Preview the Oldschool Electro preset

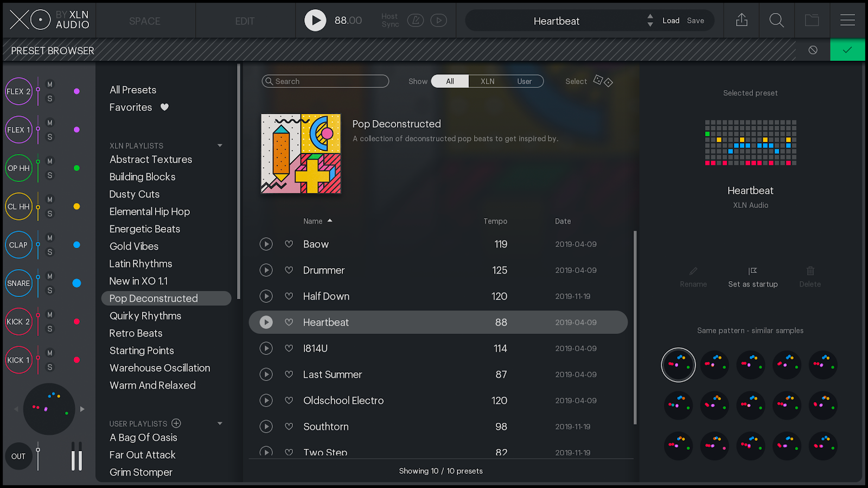[x=266, y=401]
